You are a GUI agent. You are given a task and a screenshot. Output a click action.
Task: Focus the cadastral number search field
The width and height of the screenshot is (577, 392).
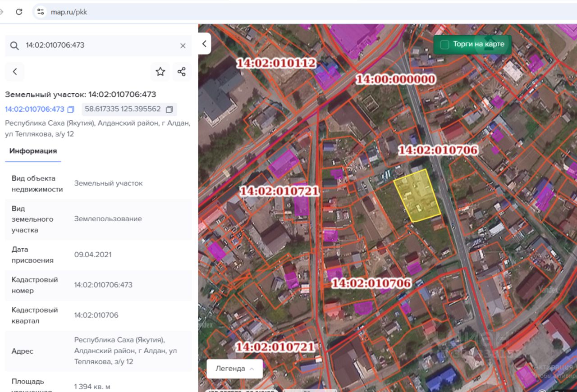pos(98,46)
